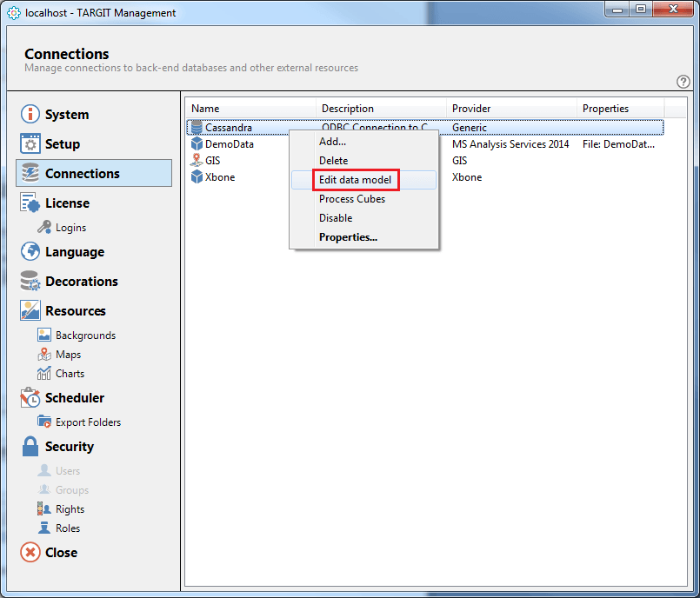Open Logins under License
This screenshot has height=598, width=700.
70,228
